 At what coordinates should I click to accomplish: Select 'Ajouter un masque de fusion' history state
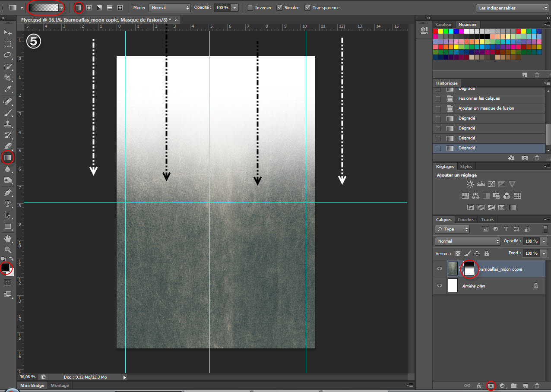(x=486, y=108)
